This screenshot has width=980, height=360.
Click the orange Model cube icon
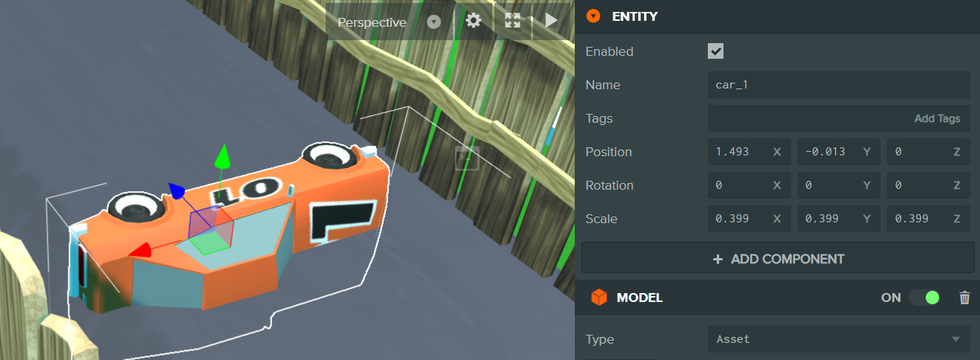pos(599,298)
